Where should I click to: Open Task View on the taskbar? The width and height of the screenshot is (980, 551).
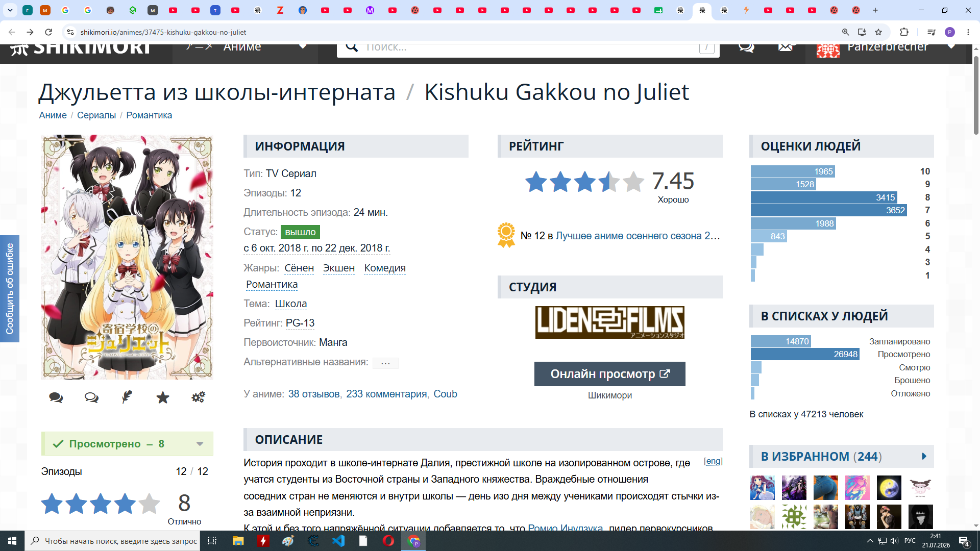pos(212,541)
